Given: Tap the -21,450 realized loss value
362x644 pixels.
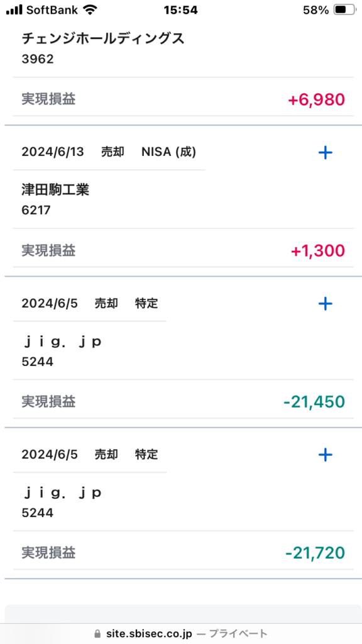Looking at the screenshot, I should pyautogui.click(x=314, y=402).
